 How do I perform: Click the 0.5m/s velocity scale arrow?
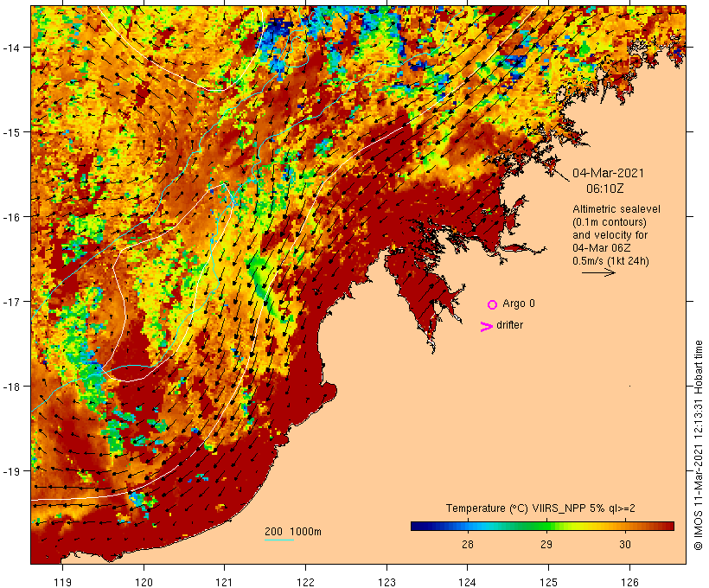click(x=598, y=272)
